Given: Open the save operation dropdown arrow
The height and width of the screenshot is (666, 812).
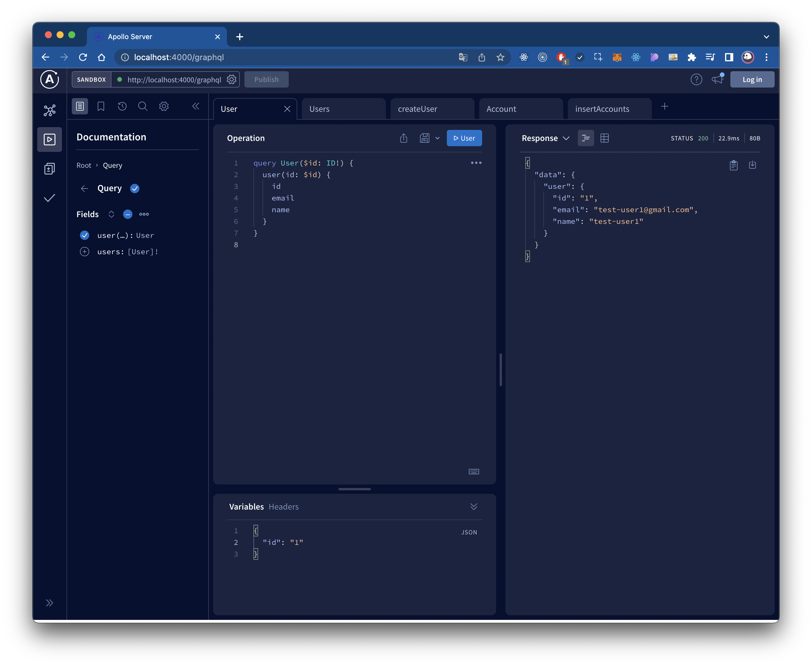Looking at the screenshot, I should pos(437,138).
